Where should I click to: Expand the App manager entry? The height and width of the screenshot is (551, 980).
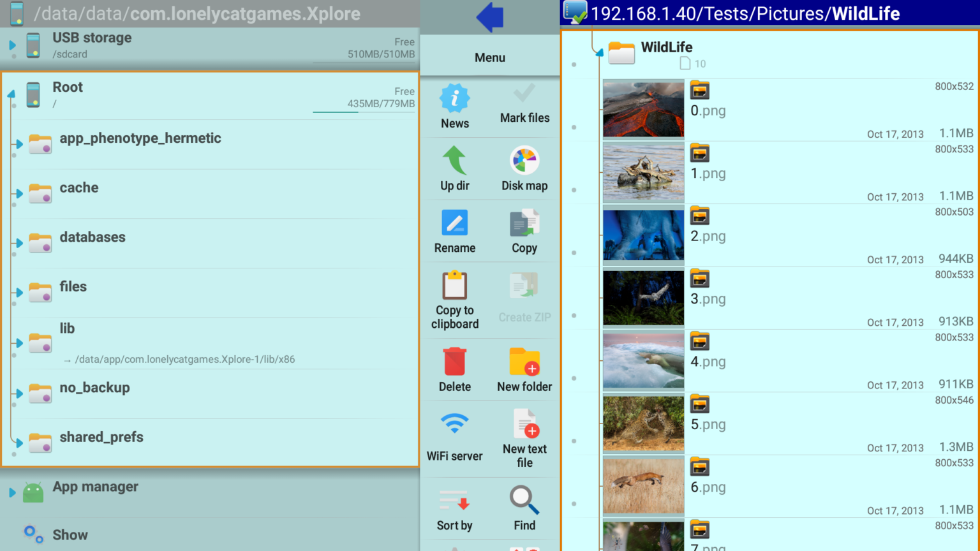pos(11,492)
